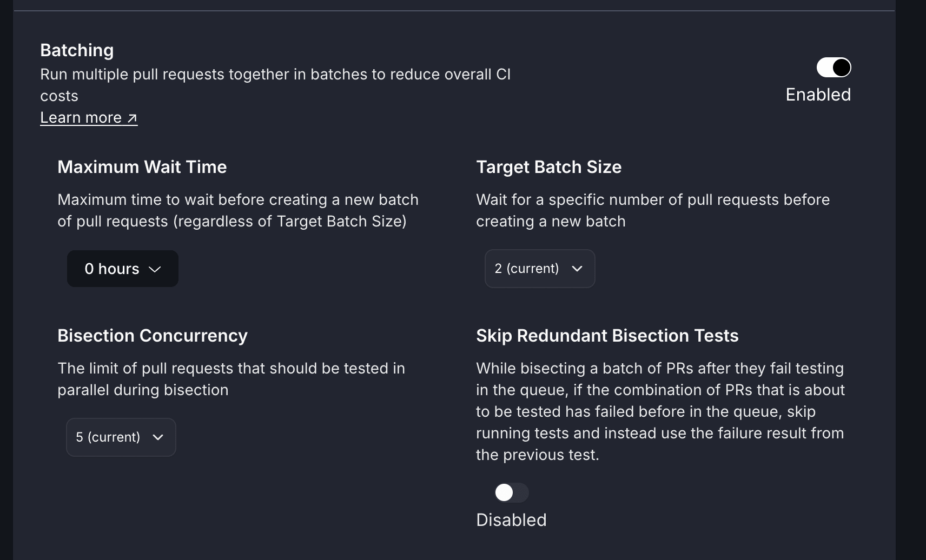Screen dimensions: 926x560
Task: Click the "Disabled" label under the switch
Action: (511, 520)
